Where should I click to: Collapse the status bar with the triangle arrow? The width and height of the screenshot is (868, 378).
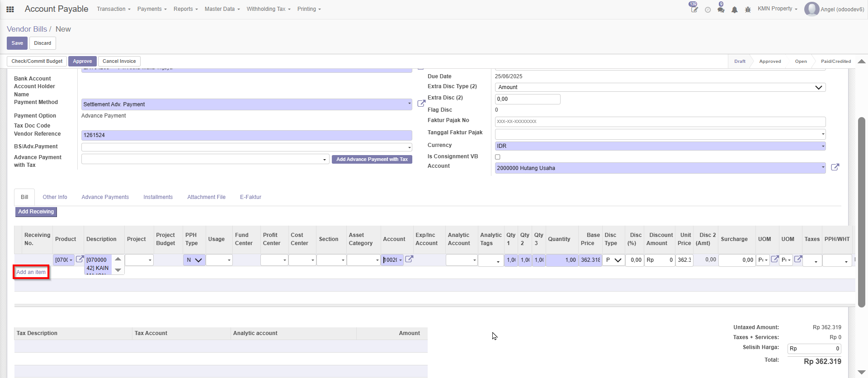pos(862,61)
